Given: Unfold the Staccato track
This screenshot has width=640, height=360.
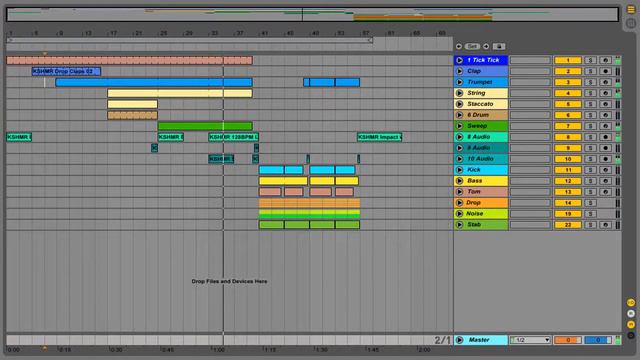Looking at the screenshot, I should (459, 104).
